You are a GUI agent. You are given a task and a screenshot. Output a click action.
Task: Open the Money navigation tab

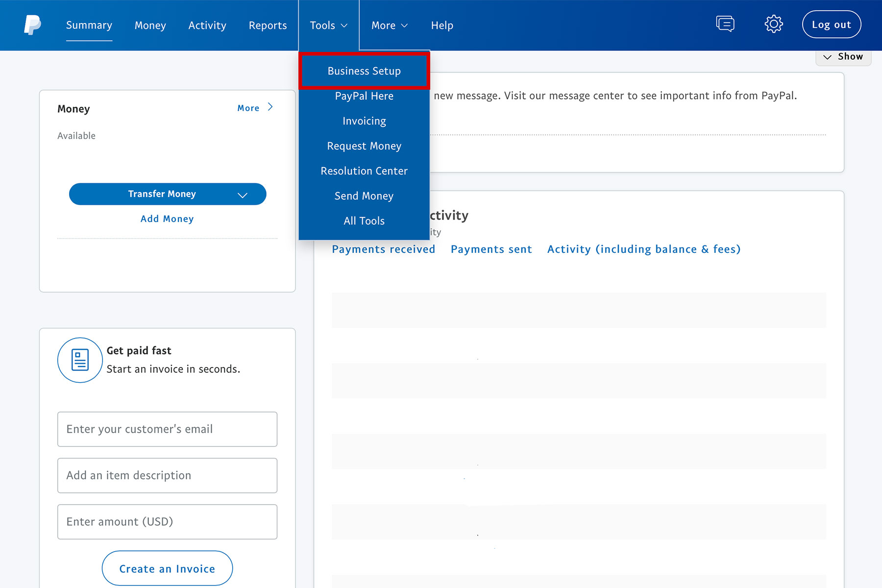pyautogui.click(x=150, y=25)
